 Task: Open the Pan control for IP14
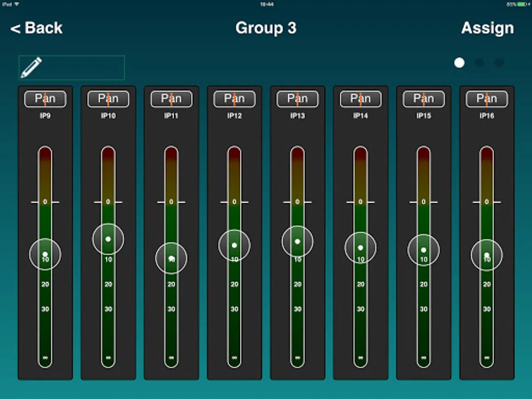coord(360,99)
